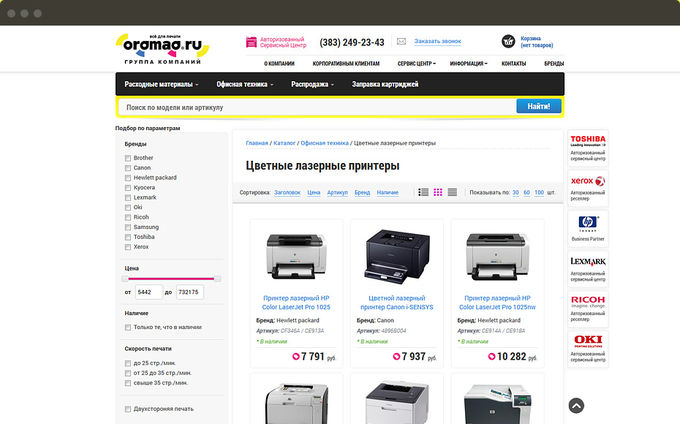Tick the Hewlett packard brand checkbox
The width and height of the screenshot is (680, 424).
[x=127, y=177]
